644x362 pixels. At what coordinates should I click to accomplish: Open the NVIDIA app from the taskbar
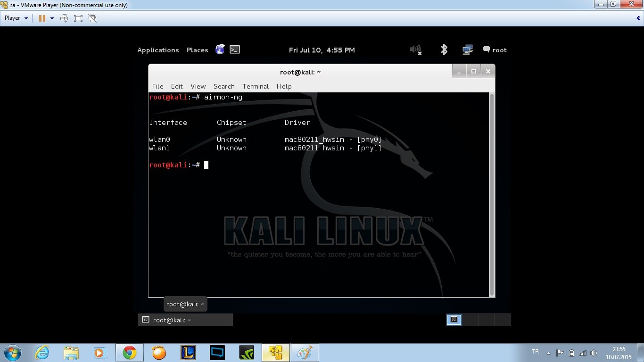(247, 353)
